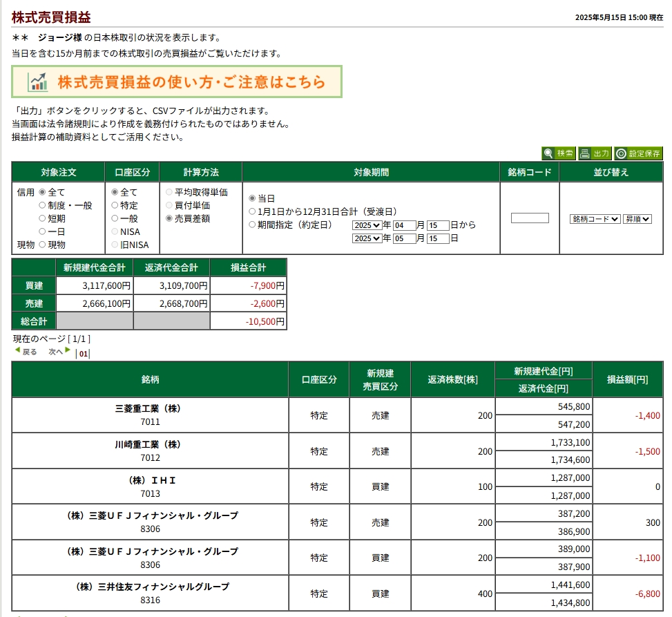This screenshot has width=672, height=617.
Task: Choose the 短期 margin option
Action: coord(42,218)
